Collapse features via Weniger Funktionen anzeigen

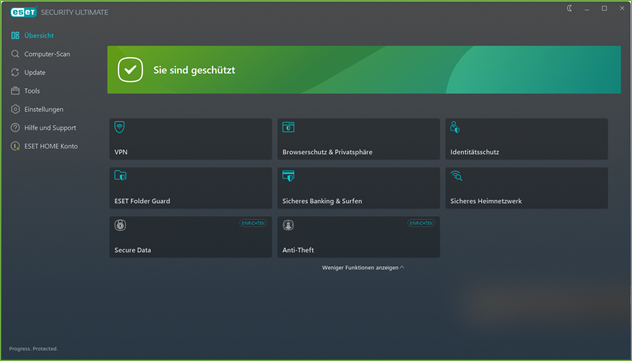tap(363, 268)
